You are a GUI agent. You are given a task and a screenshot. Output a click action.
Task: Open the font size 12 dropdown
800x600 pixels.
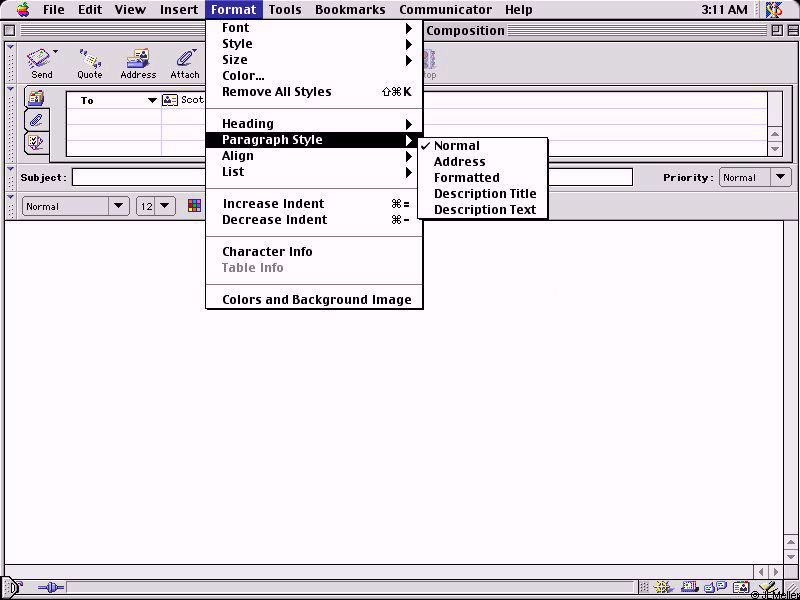coord(156,206)
